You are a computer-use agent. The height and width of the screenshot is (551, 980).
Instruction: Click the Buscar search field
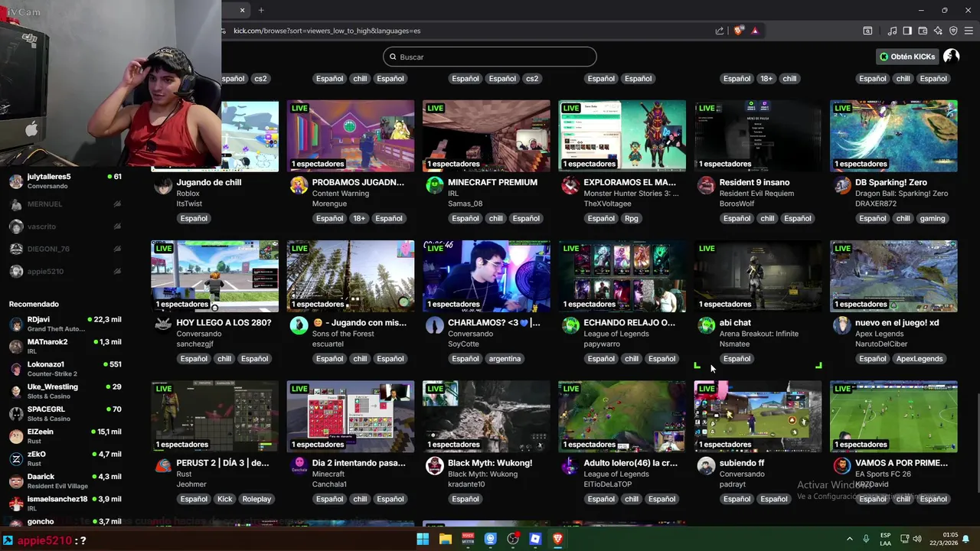[x=490, y=57]
